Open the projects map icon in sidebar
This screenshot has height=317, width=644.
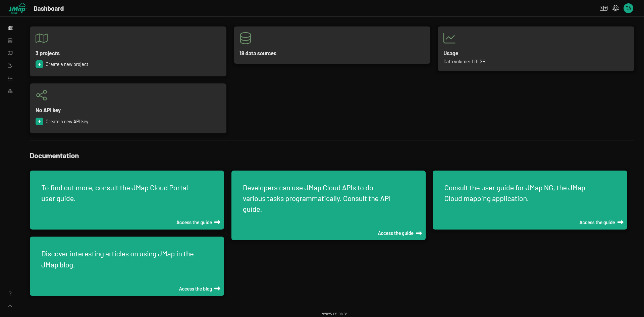(x=10, y=53)
